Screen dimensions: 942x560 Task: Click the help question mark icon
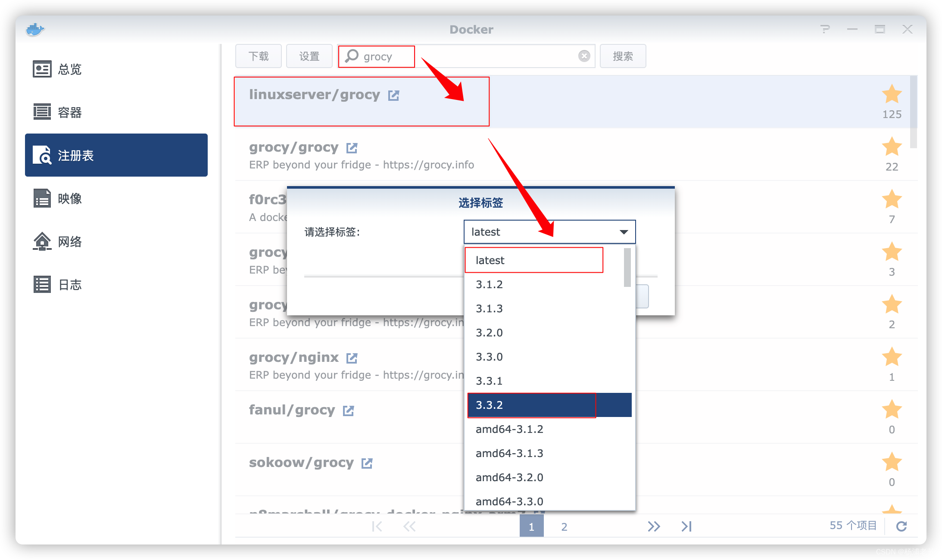825,29
